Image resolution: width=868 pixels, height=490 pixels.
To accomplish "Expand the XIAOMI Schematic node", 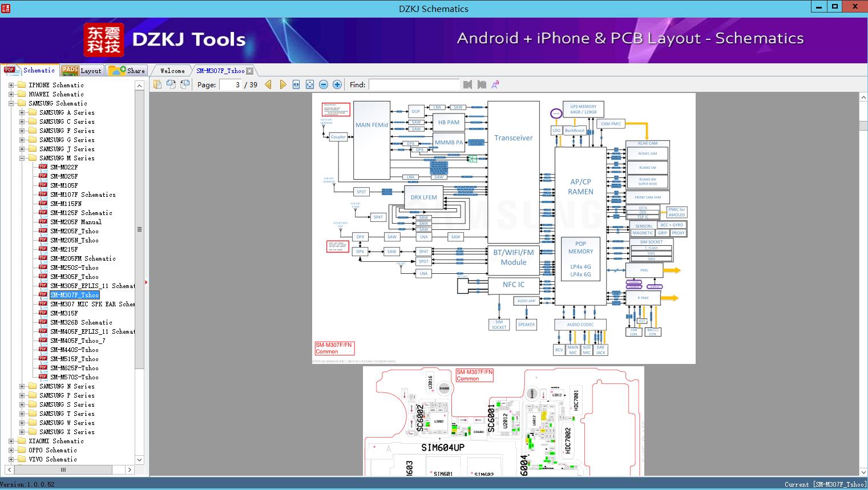I will pos(11,441).
